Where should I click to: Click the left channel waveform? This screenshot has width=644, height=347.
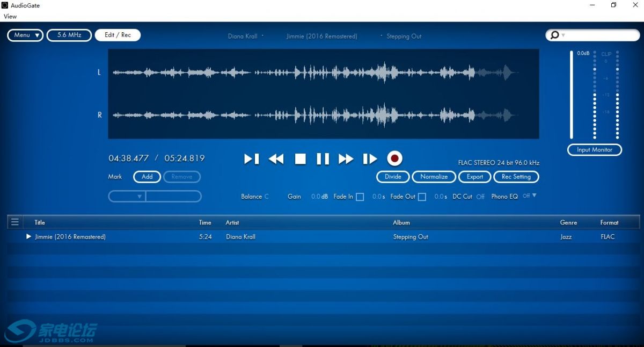(316, 72)
